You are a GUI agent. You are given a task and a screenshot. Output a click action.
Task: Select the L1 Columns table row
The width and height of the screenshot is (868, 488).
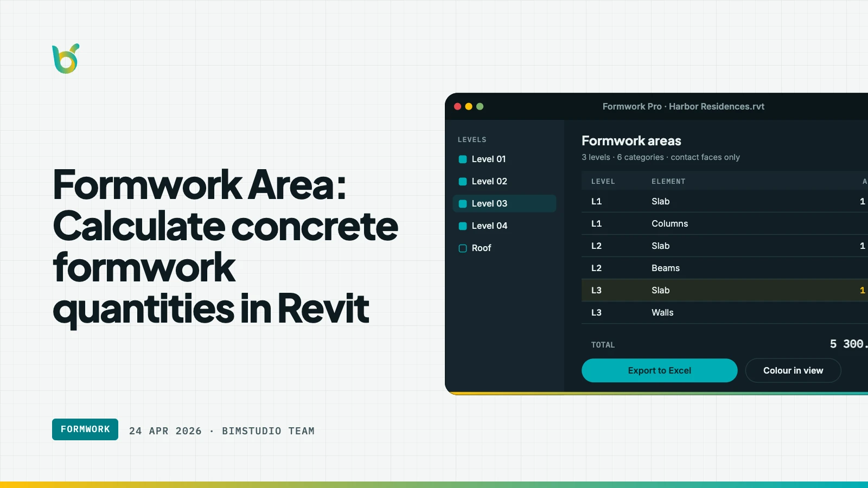click(725, 223)
